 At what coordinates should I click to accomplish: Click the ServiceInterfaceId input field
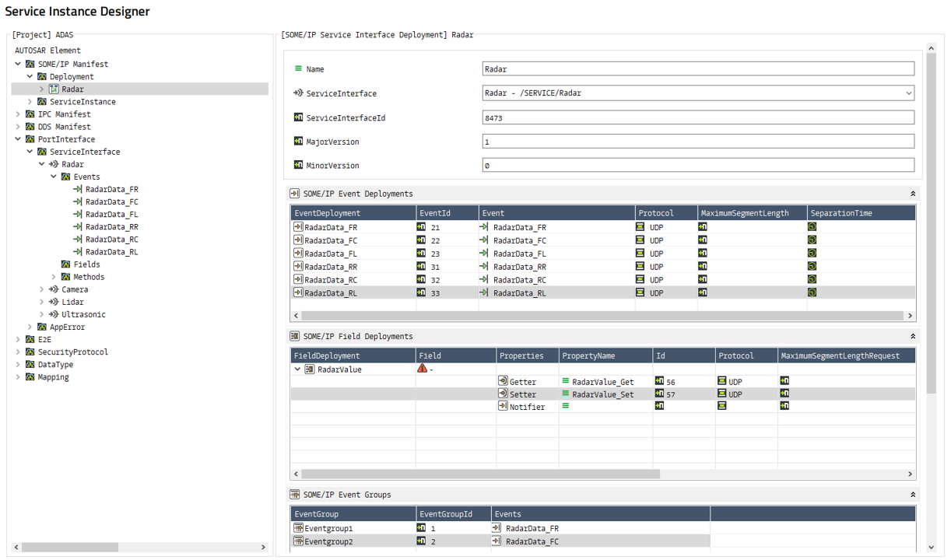697,117
